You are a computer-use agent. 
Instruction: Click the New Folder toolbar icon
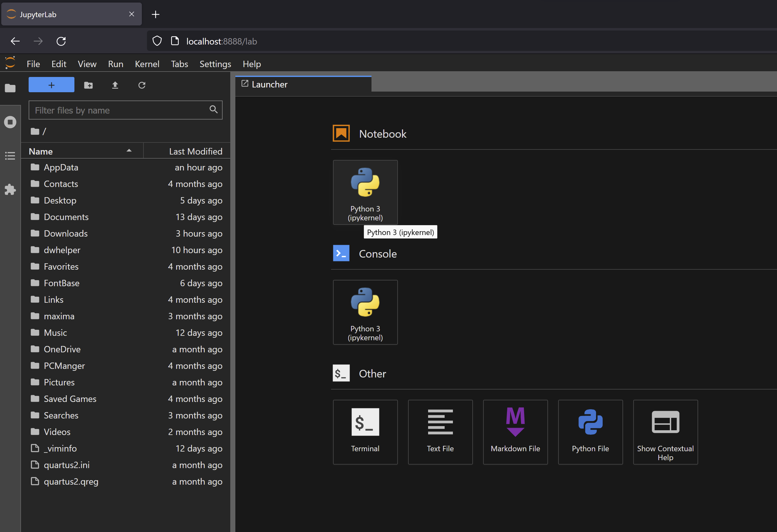pyautogui.click(x=88, y=85)
